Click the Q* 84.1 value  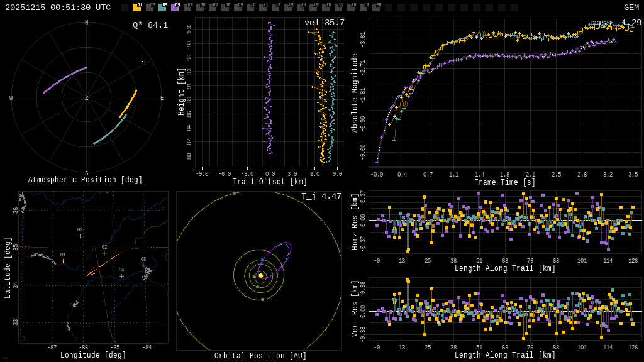click(x=150, y=25)
